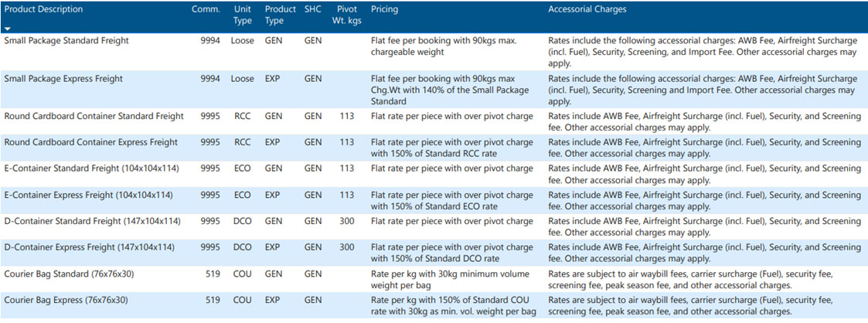The width and height of the screenshot is (868, 323).
Task: Sort by Product Description column header
Action: (x=44, y=9)
